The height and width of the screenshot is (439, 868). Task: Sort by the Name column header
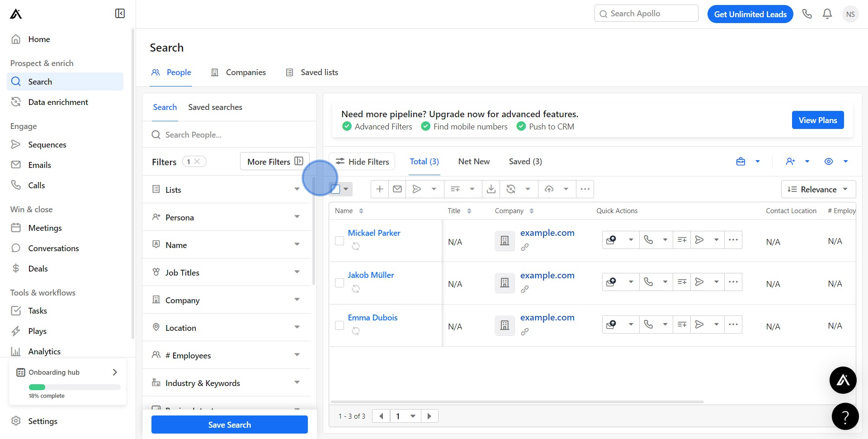[x=349, y=211]
